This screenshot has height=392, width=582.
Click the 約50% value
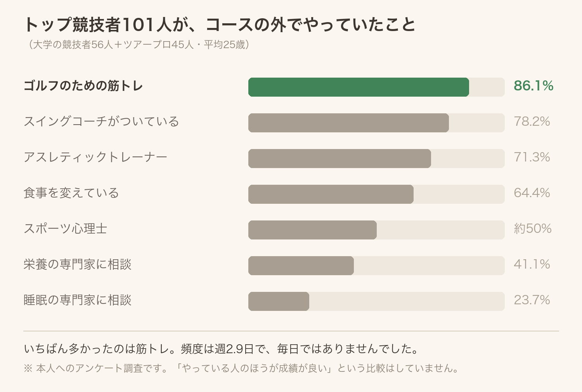[533, 229]
